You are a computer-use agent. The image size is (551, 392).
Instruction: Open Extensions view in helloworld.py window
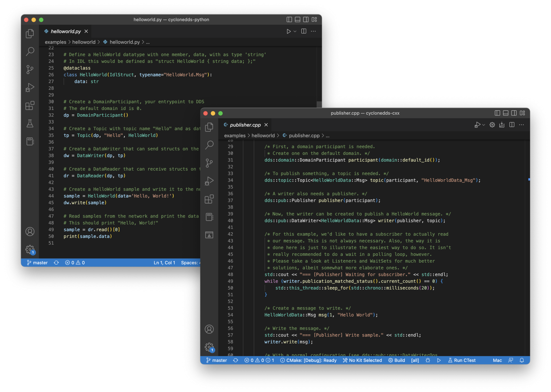pyautogui.click(x=30, y=105)
